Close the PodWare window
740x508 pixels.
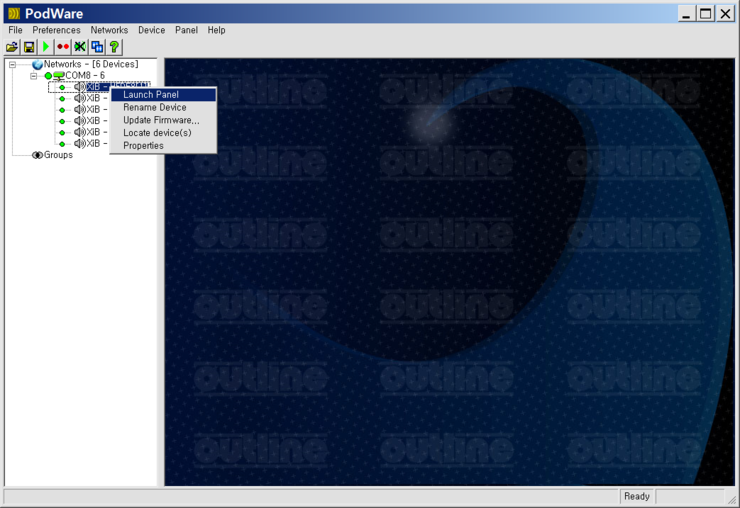click(725, 14)
